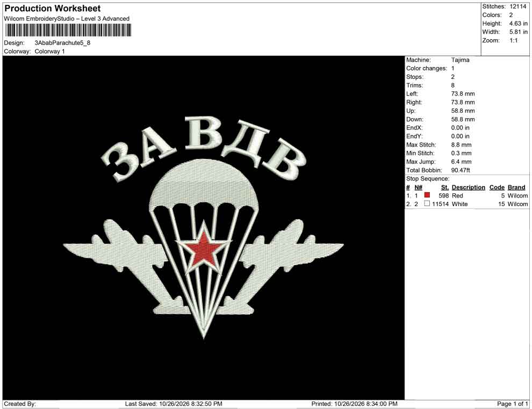Click the 'Description' column header
This screenshot has width=532, height=409.
click(468, 187)
